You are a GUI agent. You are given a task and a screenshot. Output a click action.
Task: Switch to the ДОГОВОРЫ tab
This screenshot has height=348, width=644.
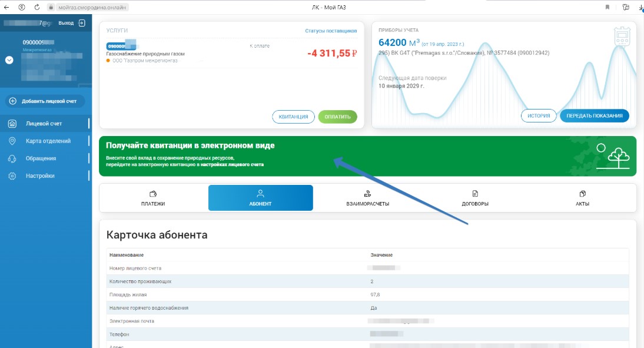pyautogui.click(x=475, y=198)
